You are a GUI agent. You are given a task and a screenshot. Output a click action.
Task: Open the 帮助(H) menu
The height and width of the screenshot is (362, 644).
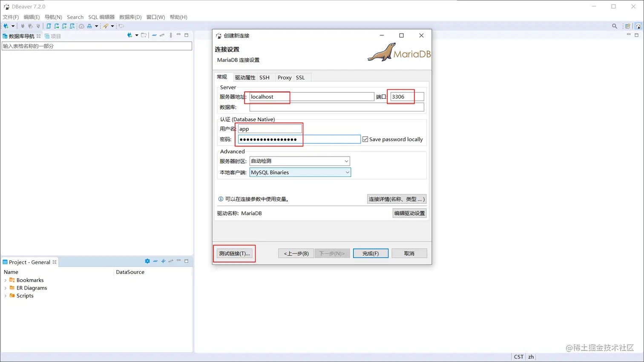click(178, 17)
